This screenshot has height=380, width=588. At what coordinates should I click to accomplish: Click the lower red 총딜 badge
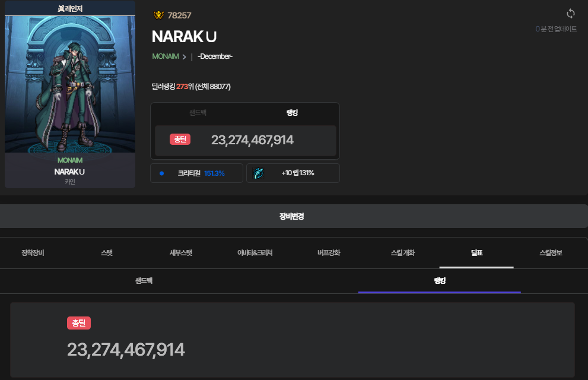pos(79,323)
